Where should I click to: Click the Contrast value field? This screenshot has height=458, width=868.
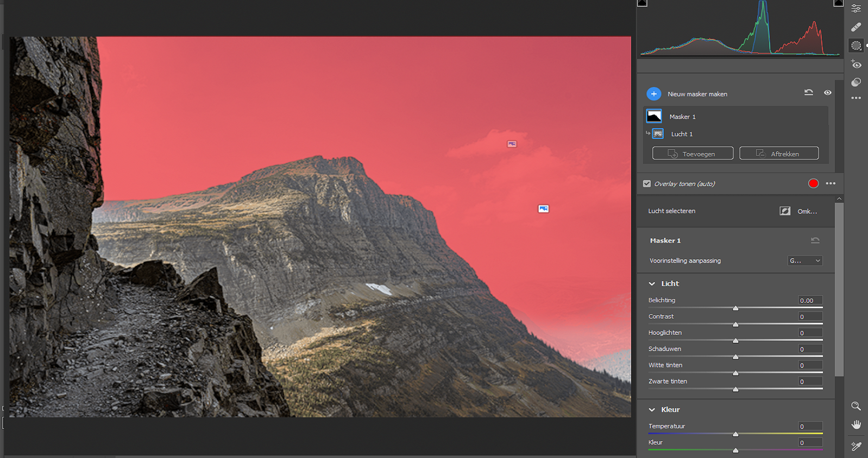[x=810, y=316]
